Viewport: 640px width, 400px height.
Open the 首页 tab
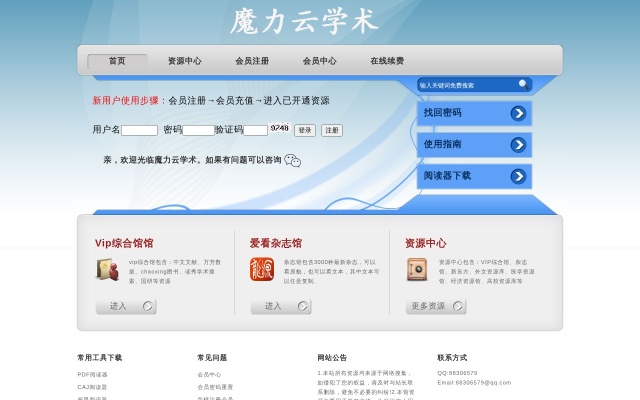click(117, 61)
